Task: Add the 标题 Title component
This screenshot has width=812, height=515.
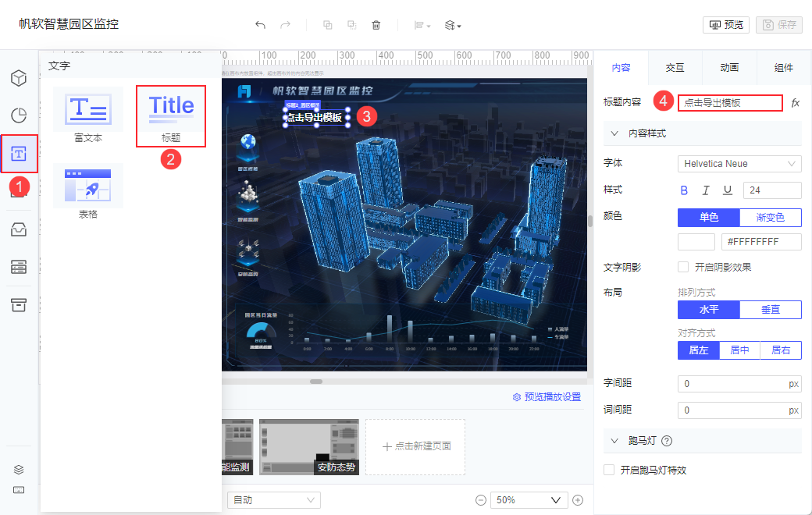Action: [x=171, y=116]
